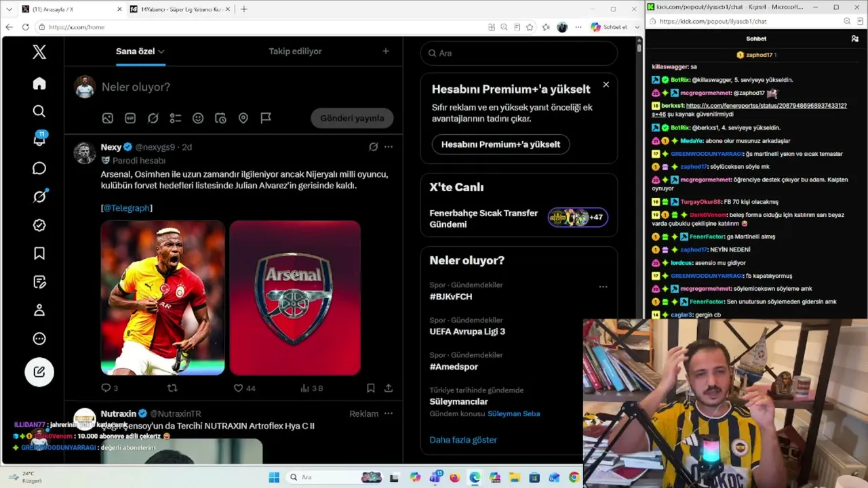Open Notifications bell showing 11
This screenshot has height=488, width=868.
39,139
